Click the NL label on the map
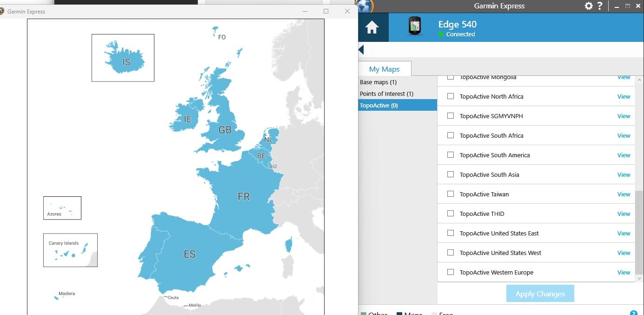 click(x=268, y=140)
